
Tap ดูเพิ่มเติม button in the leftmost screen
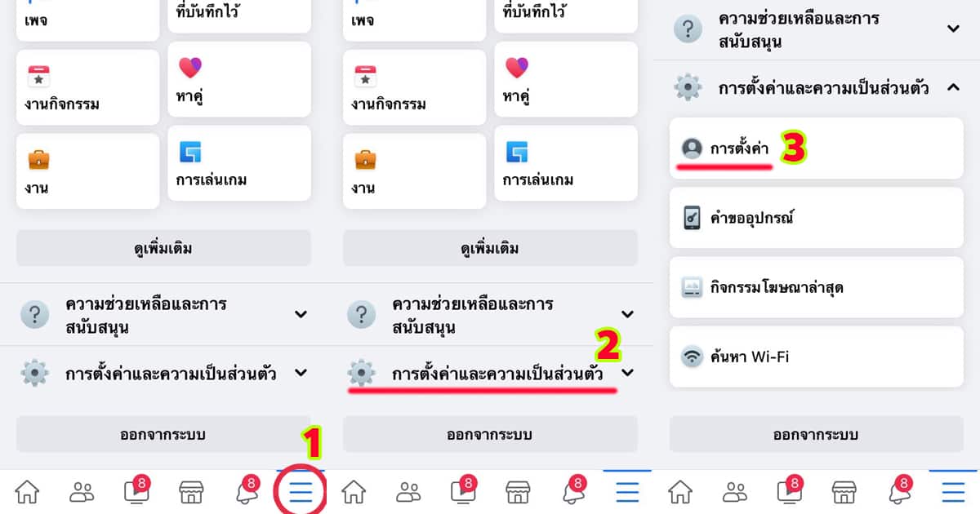(x=163, y=248)
